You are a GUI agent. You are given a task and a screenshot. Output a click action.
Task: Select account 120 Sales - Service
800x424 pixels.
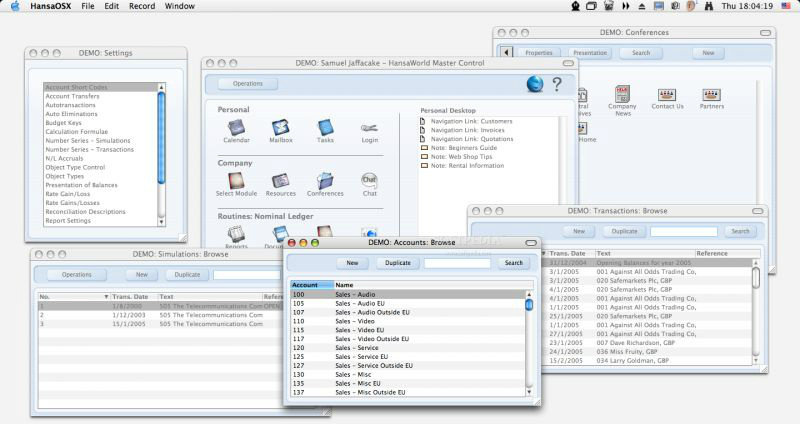pyautogui.click(x=408, y=347)
